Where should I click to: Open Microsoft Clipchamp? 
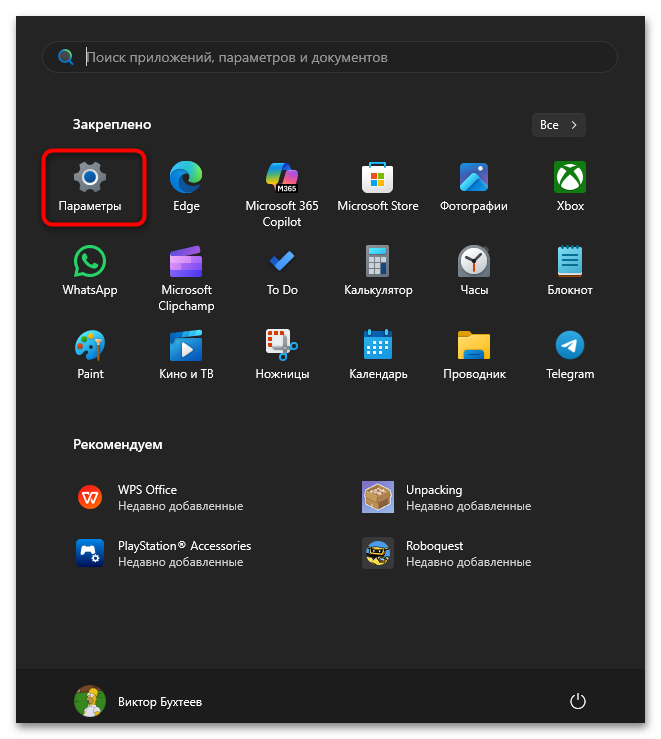click(186, 278)
